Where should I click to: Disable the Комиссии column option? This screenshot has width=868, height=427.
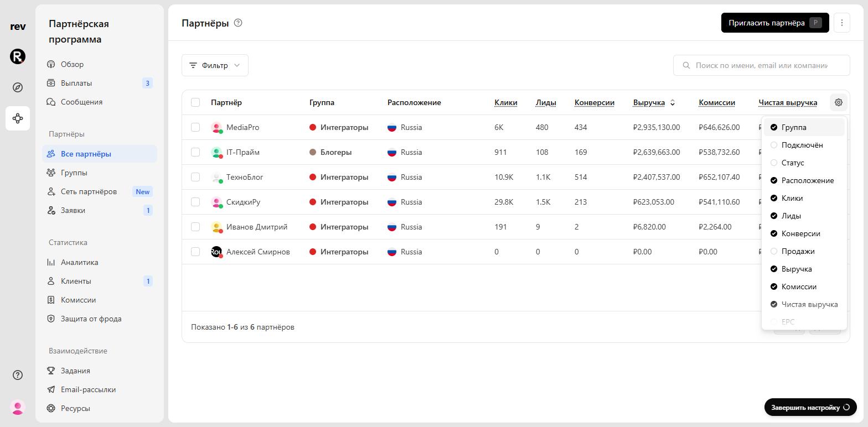pyautogui.click(x=804, y=287)
